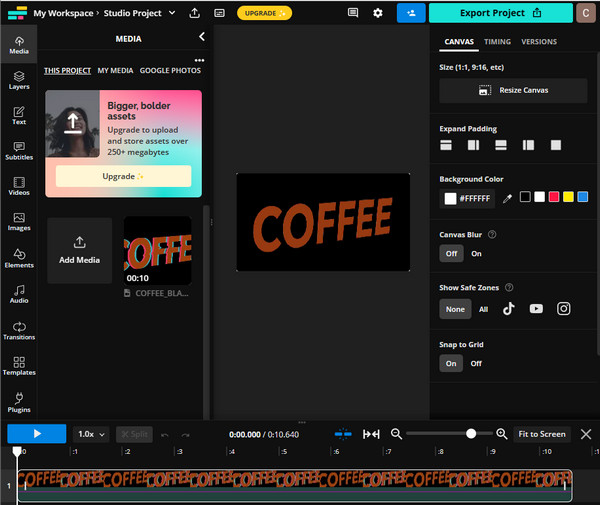Click the Kapwing logo
This screenshot has width=600, height=505.
click(x=17, y=13)
